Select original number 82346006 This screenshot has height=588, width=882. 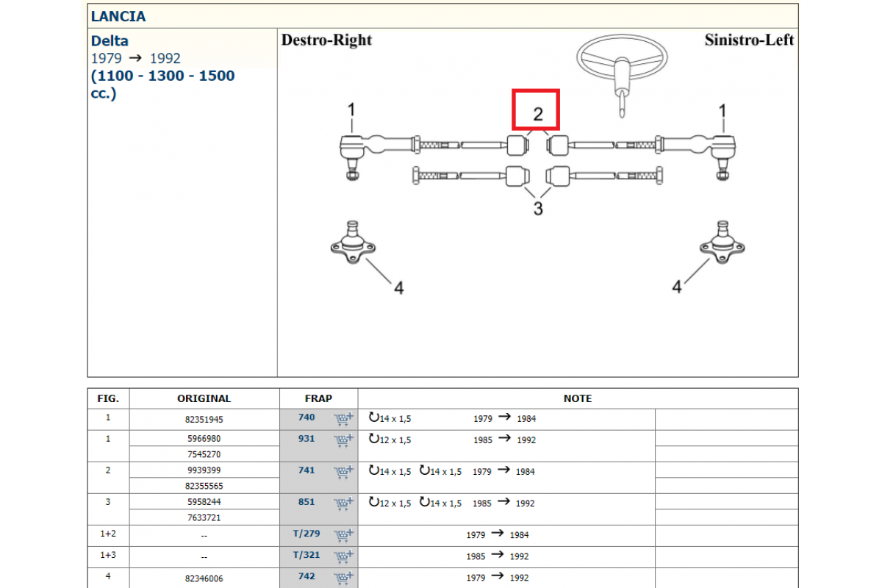(x=204, y=578)
